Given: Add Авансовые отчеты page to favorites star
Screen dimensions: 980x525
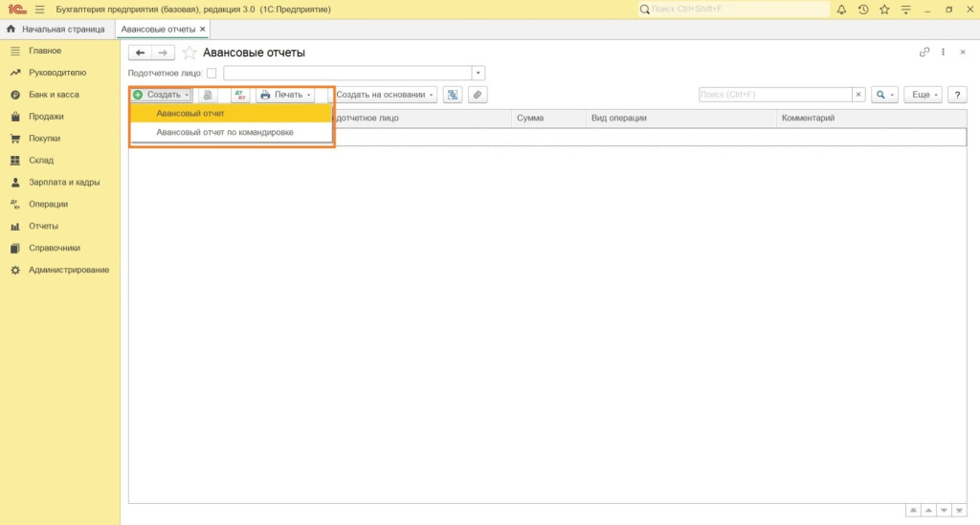Looking at the screenshot, I should 189,53.
